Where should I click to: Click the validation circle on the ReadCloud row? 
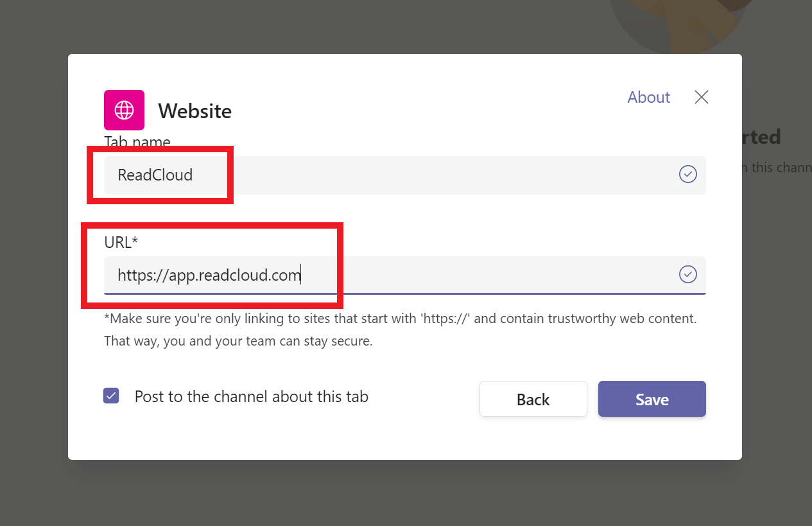click(x=687, y=174)
